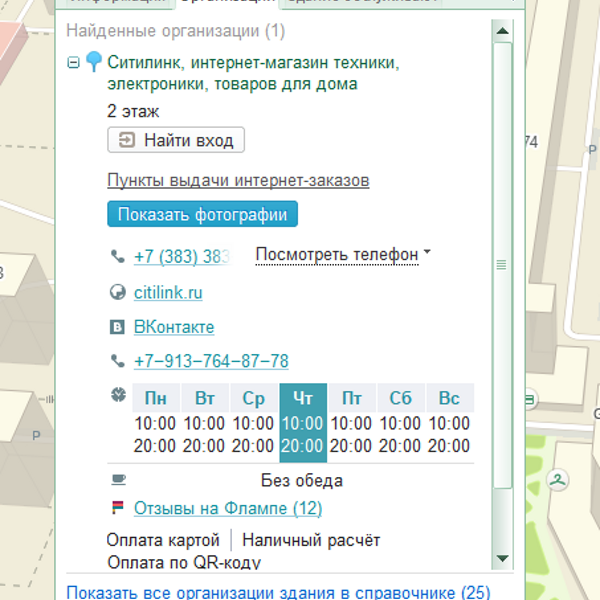
Task: Click the scrollbar down arrow
Action: (502, 559)
